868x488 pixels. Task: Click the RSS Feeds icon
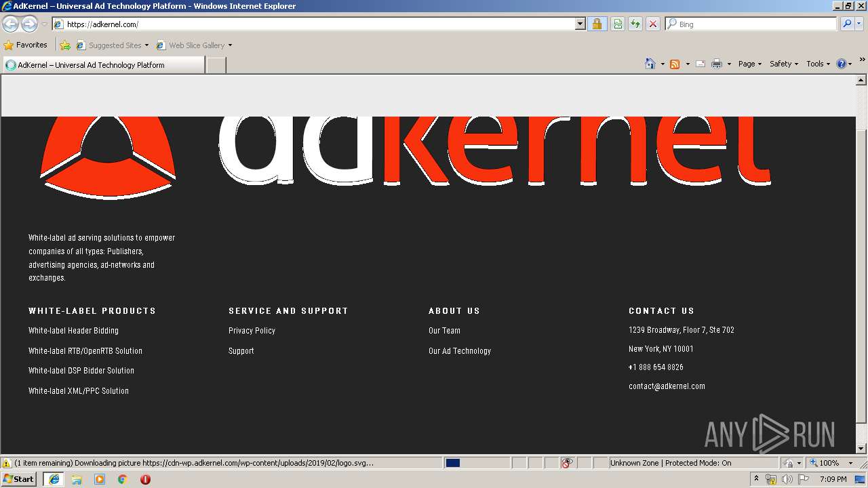click(x=675, y=64)
